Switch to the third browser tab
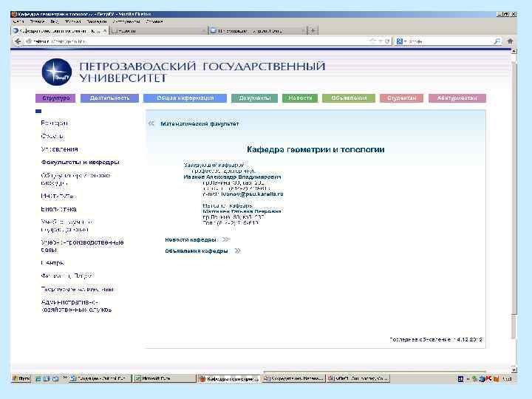Viewport: 532px width, 399px height. click(258, 30)
